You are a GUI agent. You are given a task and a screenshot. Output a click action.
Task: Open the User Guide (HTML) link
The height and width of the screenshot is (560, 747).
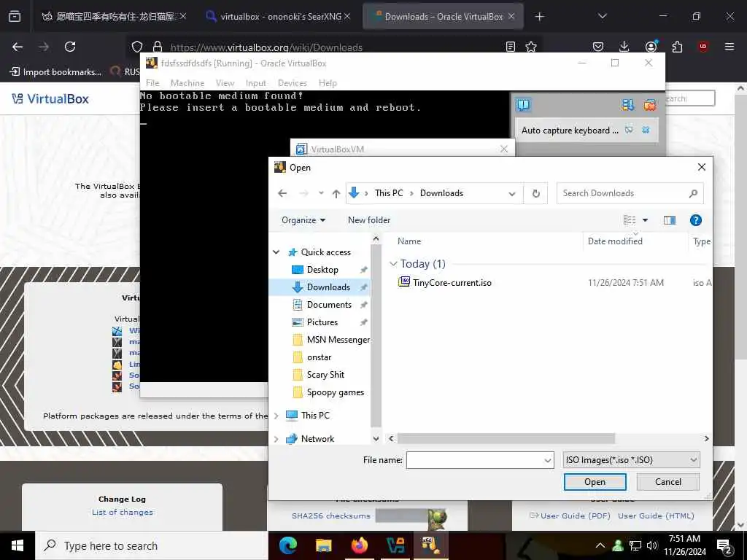coord(656,516)
